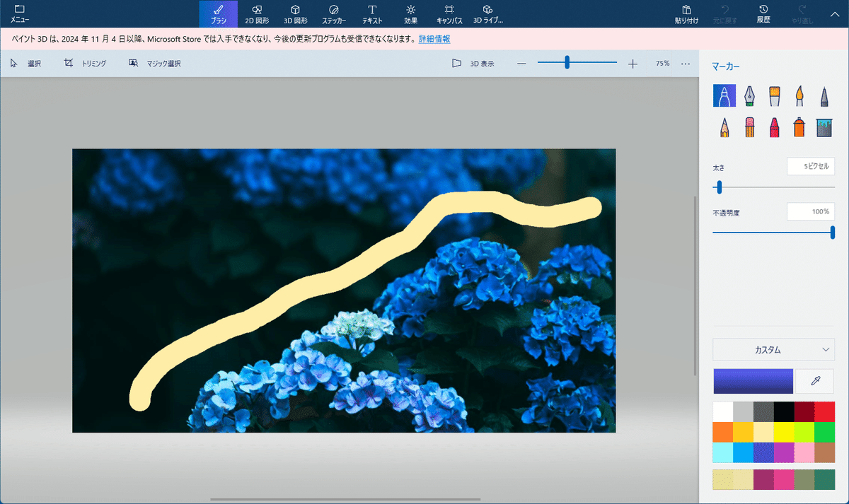The height and width of the screenshot is (504, 849).
Task: Open the ステッカー tab
Action: 334,13
